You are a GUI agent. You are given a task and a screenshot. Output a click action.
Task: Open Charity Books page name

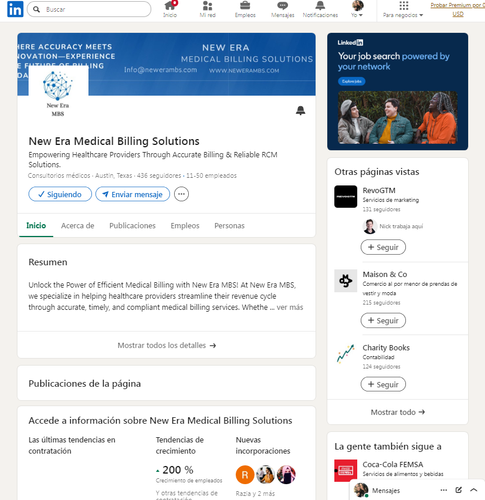[x=386, y=348]
